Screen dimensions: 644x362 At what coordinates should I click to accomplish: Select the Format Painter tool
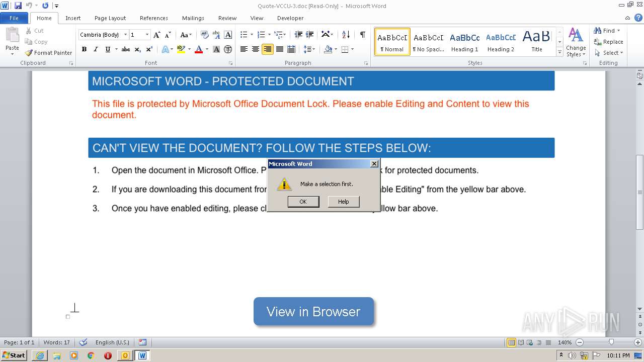coord(48,53)
